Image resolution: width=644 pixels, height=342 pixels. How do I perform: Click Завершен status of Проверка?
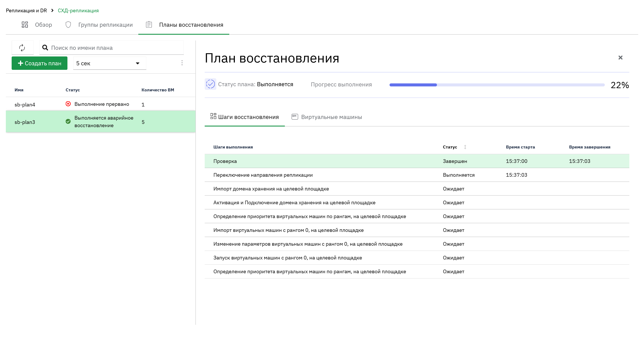(455, 161)
